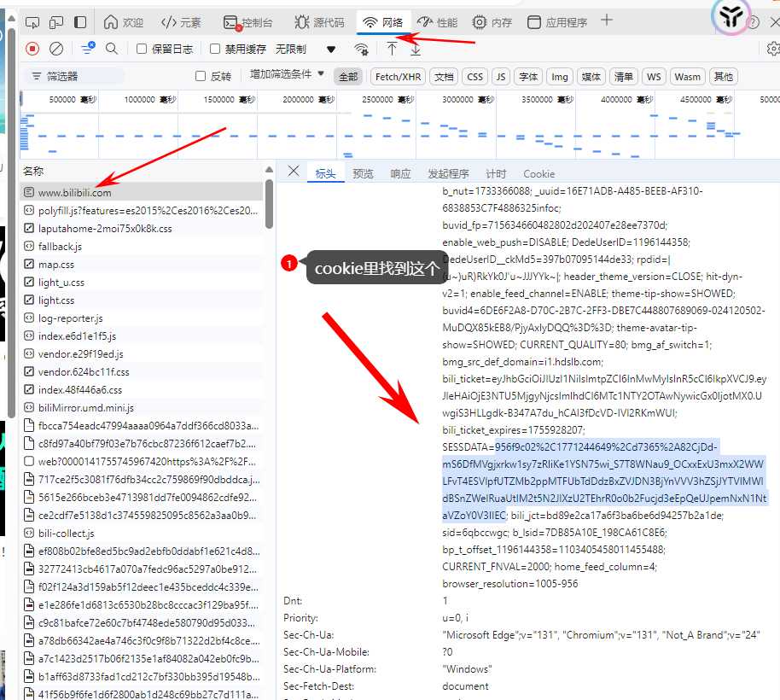Filter by 其他 other requests
780x700 pixels.
tap(724, 77)
